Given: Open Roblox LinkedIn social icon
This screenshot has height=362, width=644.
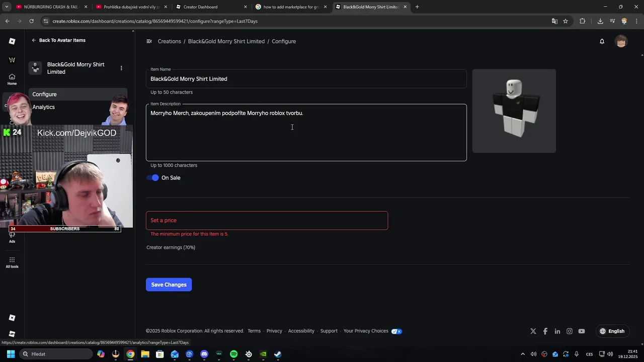Looking at the screenshot, I should pos(557,331).
